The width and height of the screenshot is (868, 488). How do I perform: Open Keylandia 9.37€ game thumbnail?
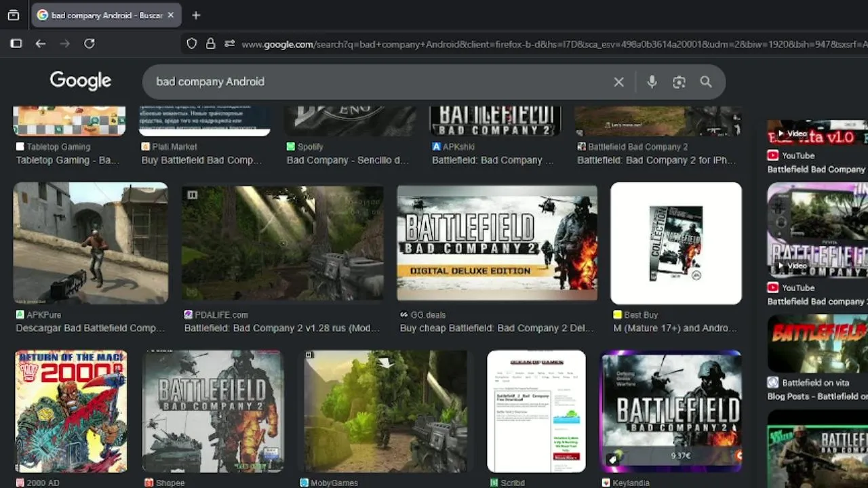[x=671, y=411]
